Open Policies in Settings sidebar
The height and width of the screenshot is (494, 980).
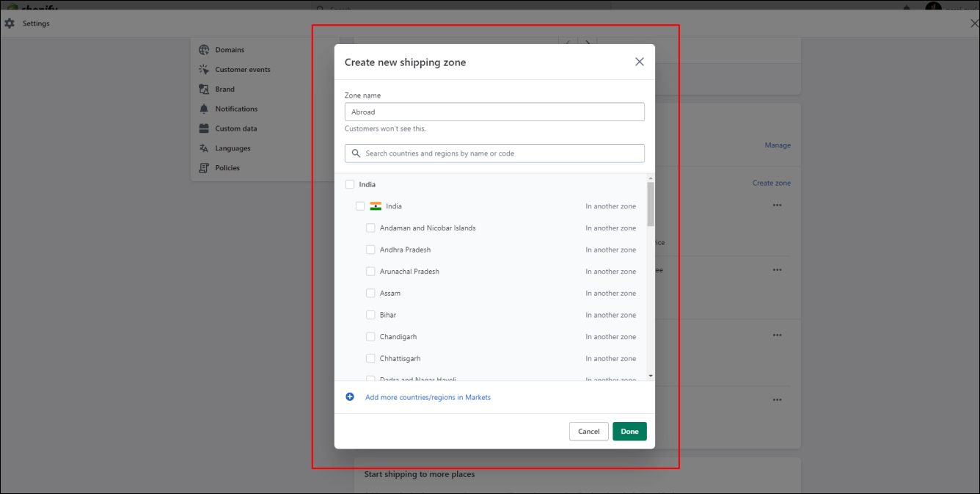(x=227, y=168)
